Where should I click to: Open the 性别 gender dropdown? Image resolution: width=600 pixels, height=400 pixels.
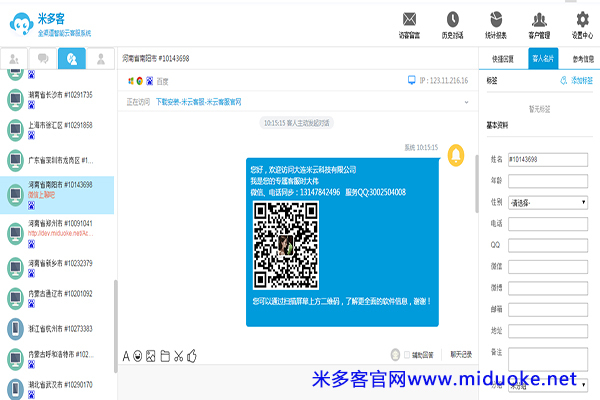coord(548,202)
